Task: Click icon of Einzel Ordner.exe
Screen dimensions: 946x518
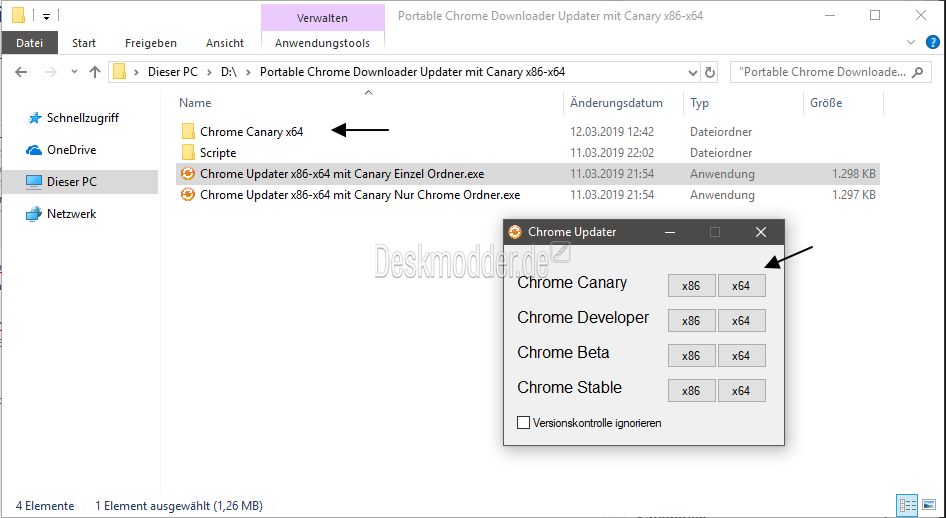Action: tap(188, 174)
